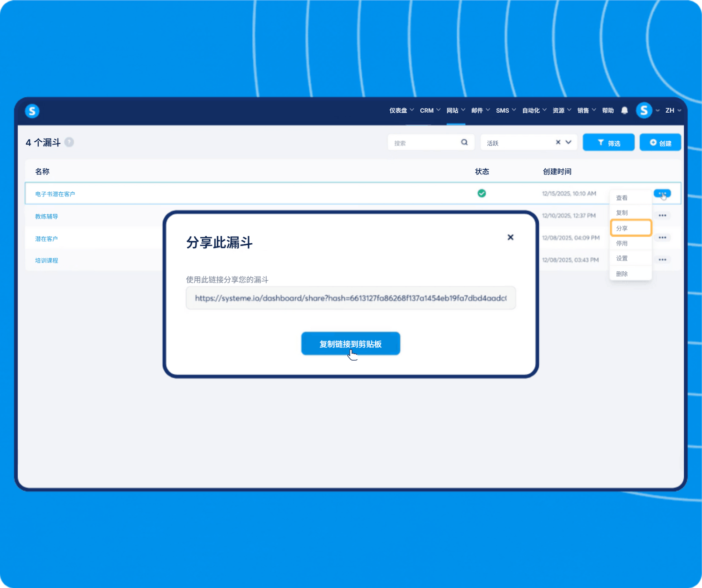Screen dimensions: 702x588
Task: Expand the 邮件 navigation menu
Action: pos(481,110)
